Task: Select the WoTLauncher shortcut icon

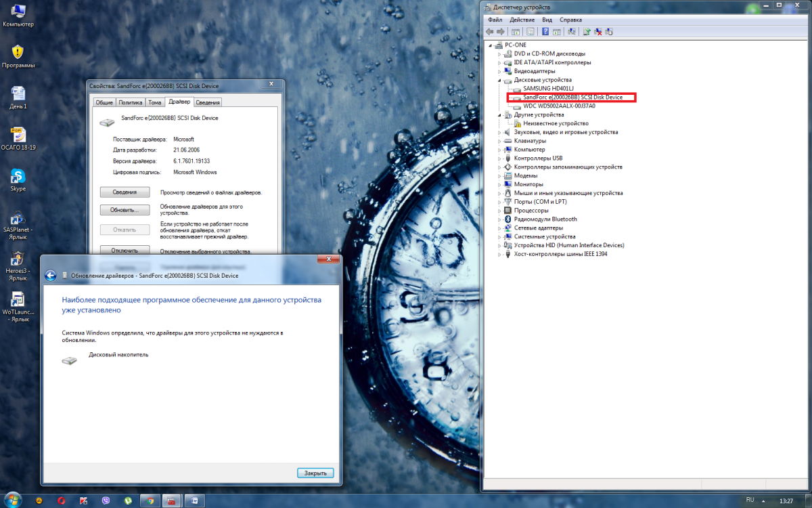Action: 18,307
